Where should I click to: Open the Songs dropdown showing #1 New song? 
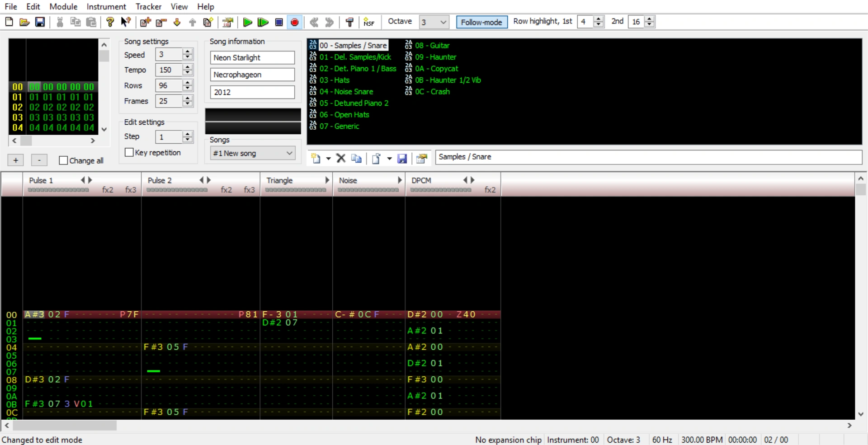click(x=289, y=153)
